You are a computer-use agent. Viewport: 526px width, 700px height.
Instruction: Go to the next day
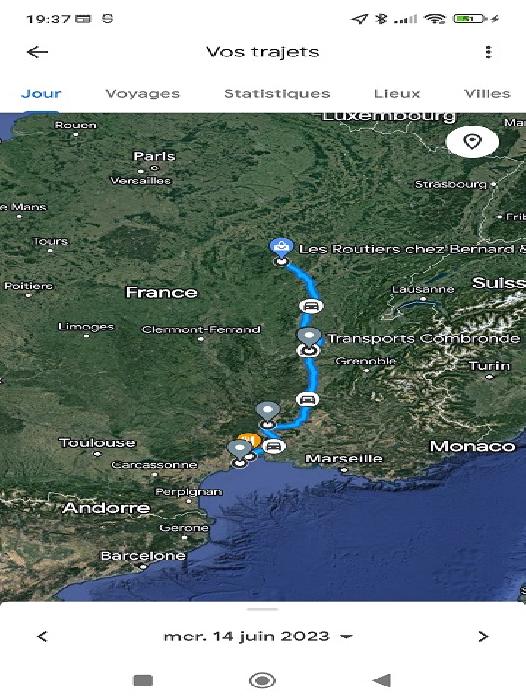coord(483,636)
